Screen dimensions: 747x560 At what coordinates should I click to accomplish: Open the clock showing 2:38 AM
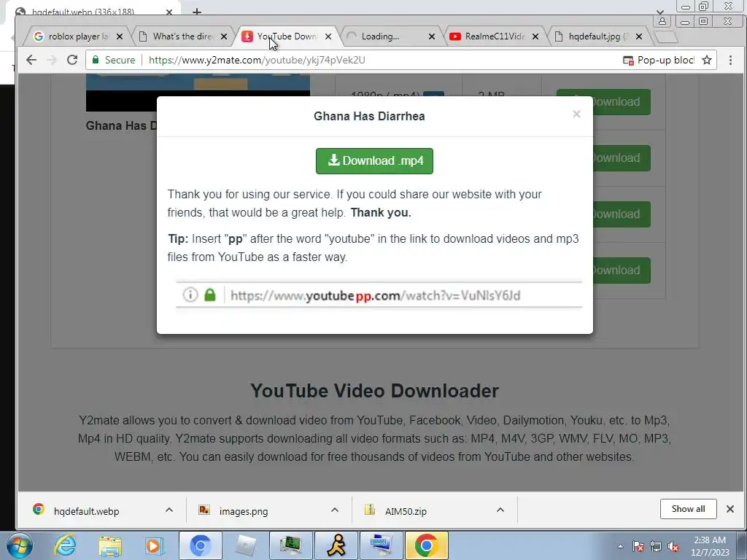tap(710, 545)
